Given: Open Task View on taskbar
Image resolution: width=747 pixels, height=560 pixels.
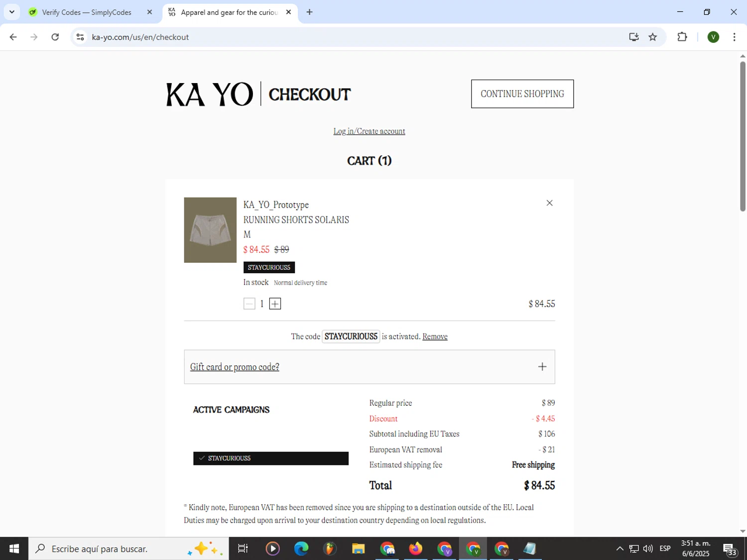Looking at the screenshot, I should click(x=243, y=549).
